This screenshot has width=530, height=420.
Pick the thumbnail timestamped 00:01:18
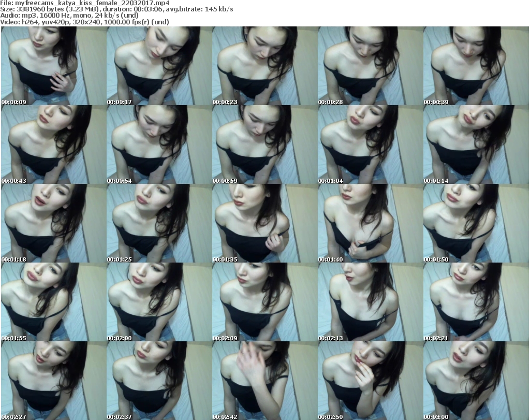(x=53, y=223)
